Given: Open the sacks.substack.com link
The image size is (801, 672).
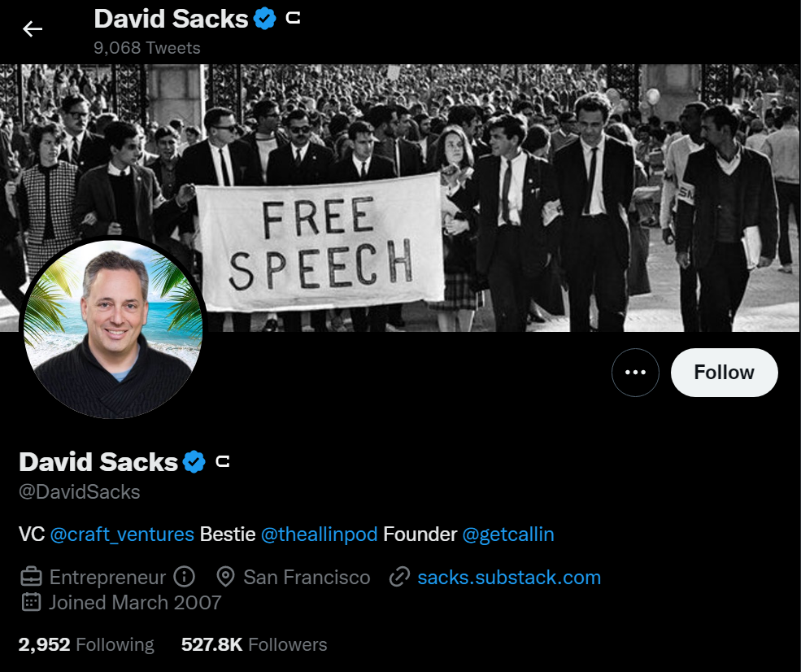Looking at the screenshot, I should coord(509,578).
